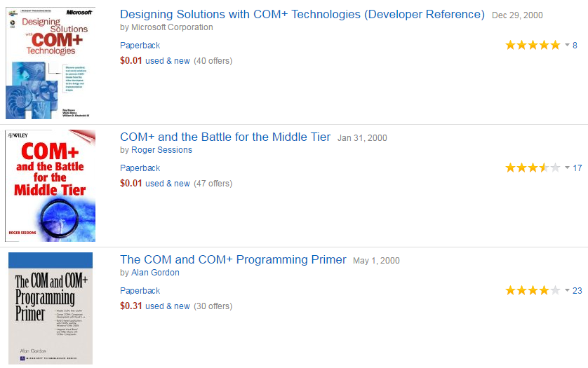Image resolution: width=588 pixels, height=368 pixels.
Task: Open title COM+ and the Battle for the Middle Tier
Action: coord(225,137)
